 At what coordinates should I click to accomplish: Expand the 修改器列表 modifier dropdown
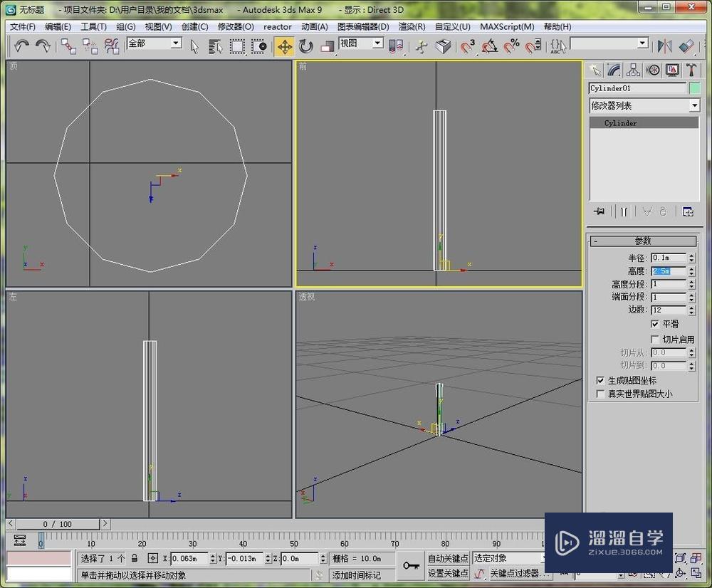[x=694, y=105]
